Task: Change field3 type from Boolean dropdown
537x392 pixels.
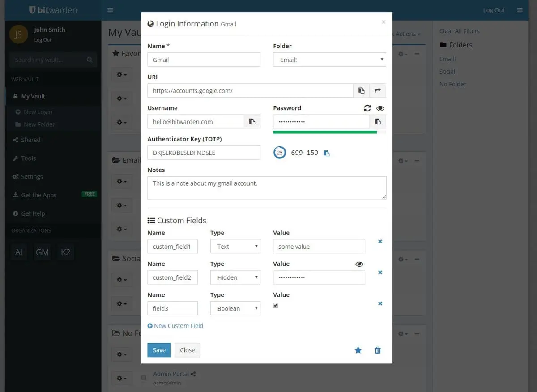Action: [x=235, y=309]
